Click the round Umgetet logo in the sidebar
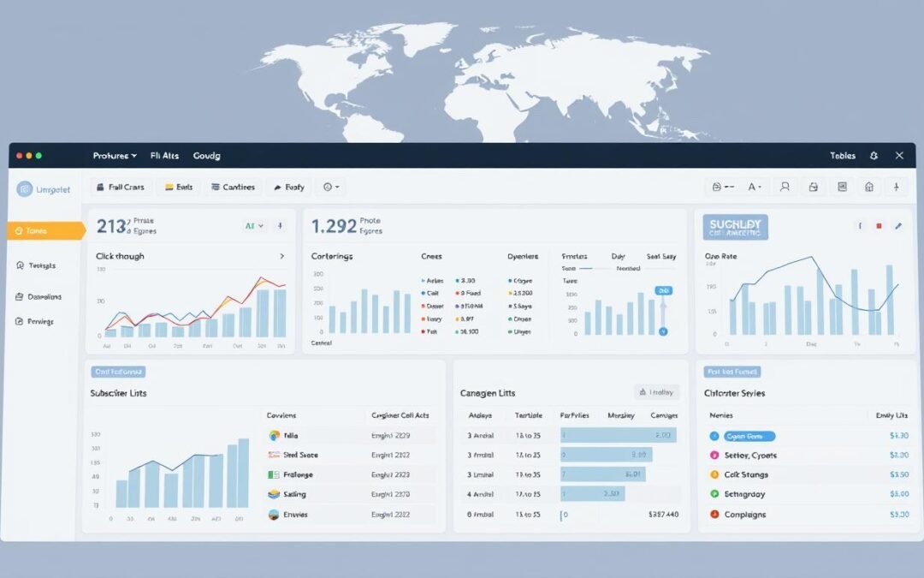This screenshot has width=924, height=578. point(25,189)
